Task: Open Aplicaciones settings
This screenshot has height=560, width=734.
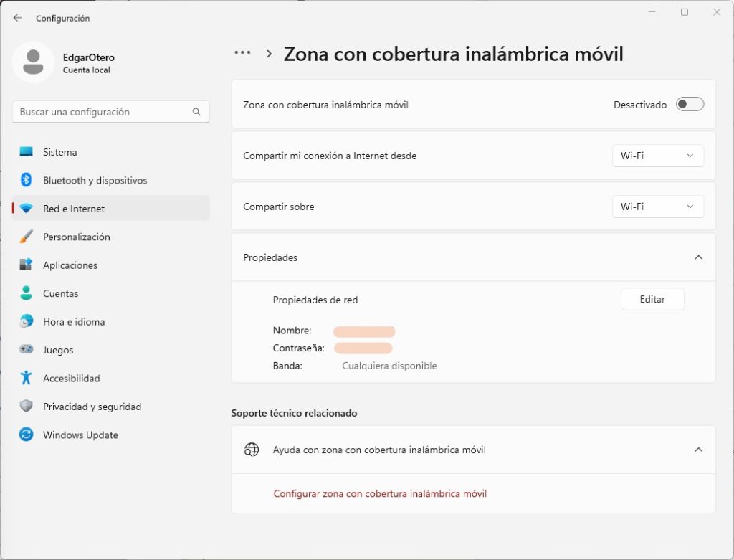Action: tap(111, 265)
